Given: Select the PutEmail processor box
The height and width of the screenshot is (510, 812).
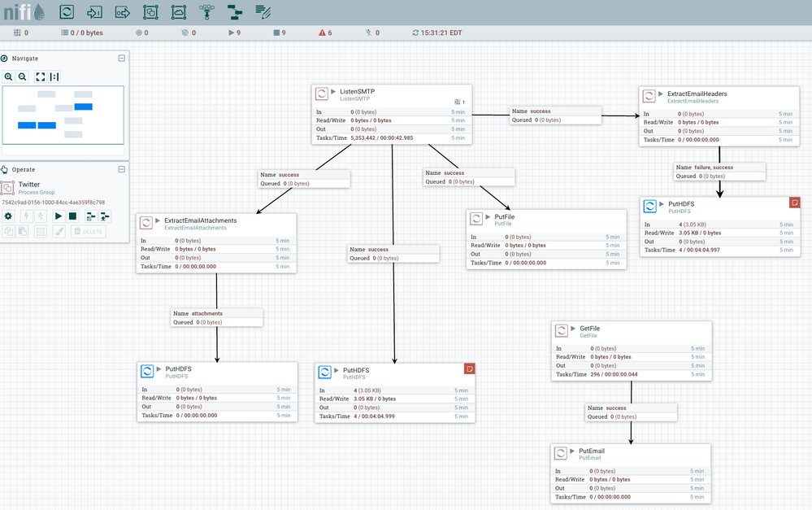Looking at the screenshot, I should point(631,473).
